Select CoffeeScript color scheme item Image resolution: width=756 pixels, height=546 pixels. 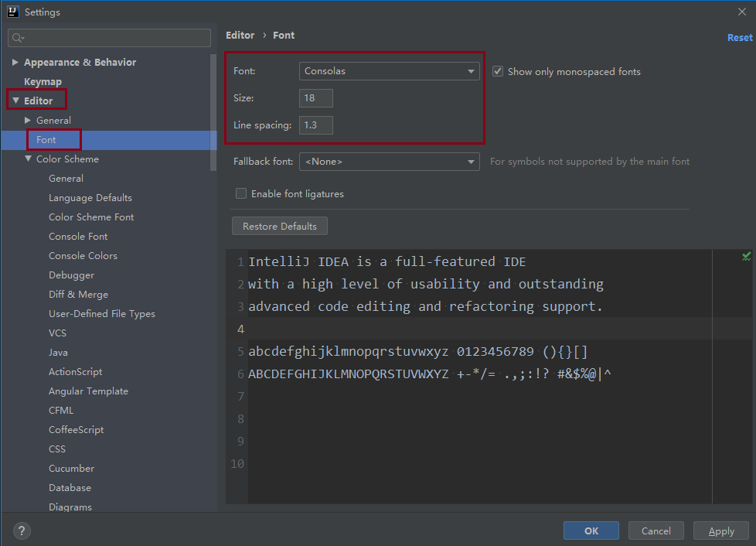pyautogui.click(x=77, y=429)
